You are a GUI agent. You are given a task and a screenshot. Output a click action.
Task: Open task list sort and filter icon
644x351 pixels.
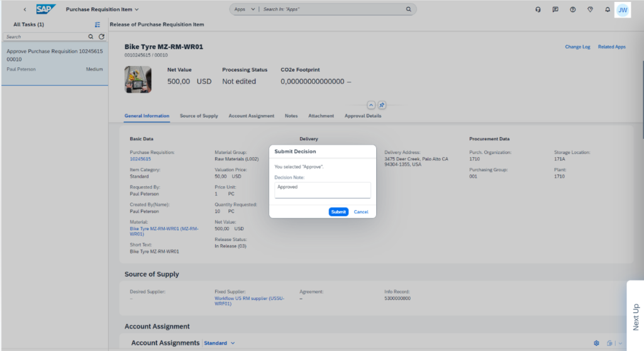pos(97,25)
